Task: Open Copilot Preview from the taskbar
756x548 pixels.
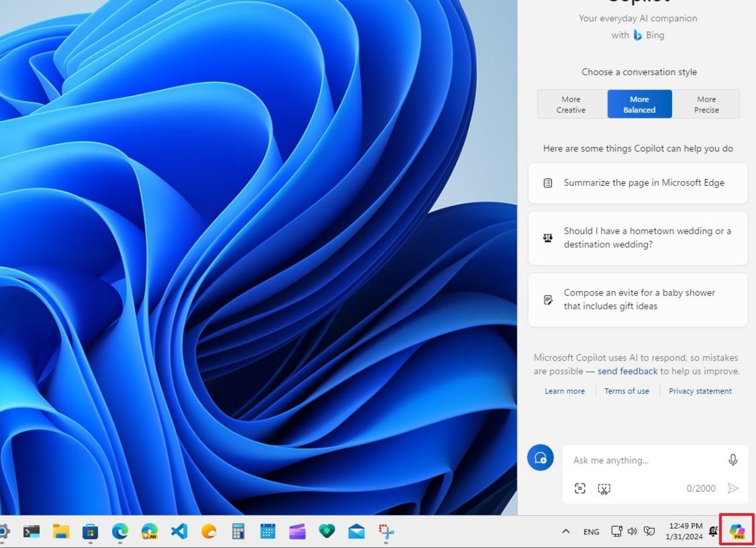Action: tap(737, 531)
